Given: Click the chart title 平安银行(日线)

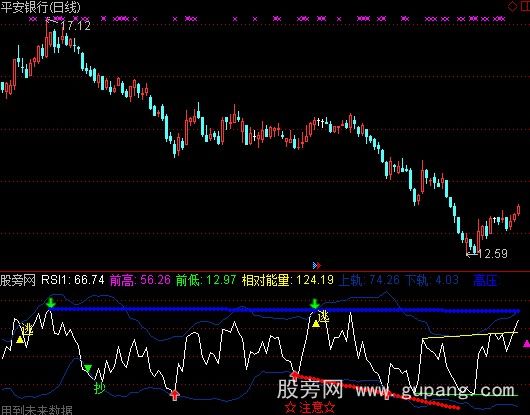Looking at the screenshot, I should click(41, 7).
